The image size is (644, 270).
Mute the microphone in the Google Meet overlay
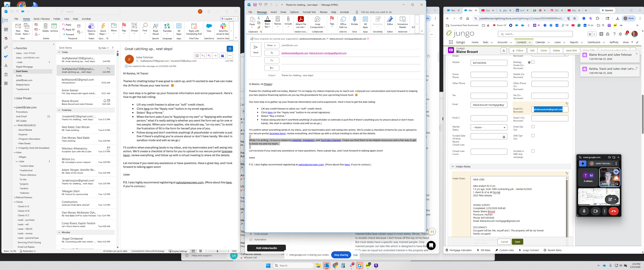pyautogui.click(x=584, y=211)
